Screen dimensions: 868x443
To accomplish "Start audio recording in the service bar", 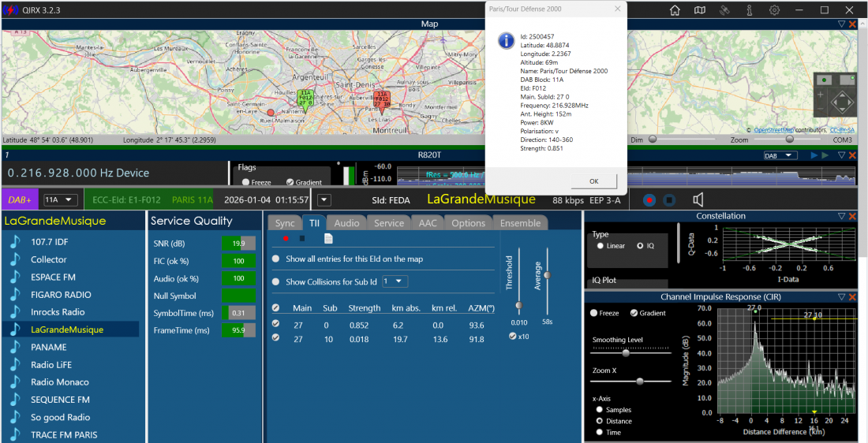I will pyautogui.click(x=650, y=200).
